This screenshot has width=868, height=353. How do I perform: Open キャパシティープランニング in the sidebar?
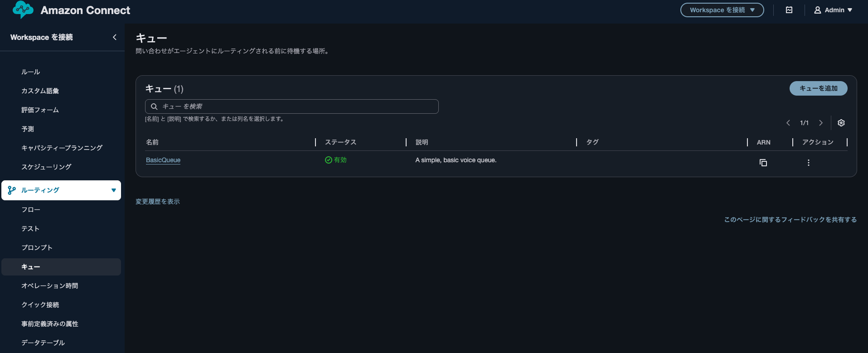click(62, 148)
